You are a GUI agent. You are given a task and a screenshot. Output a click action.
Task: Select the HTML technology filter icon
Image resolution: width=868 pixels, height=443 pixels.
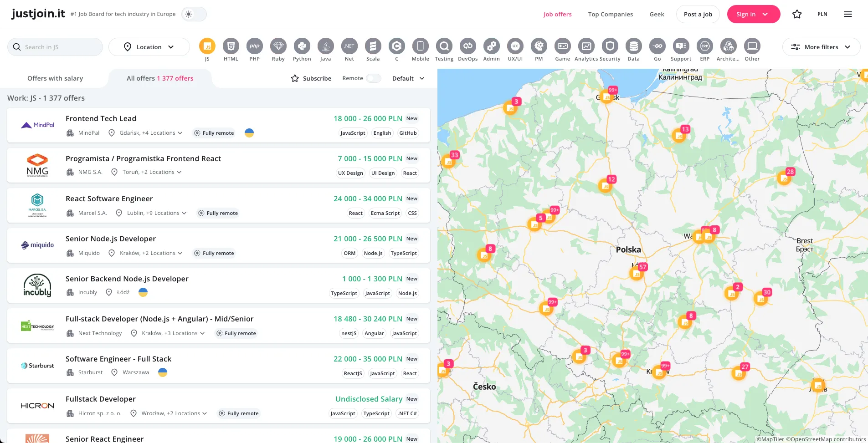[231, 46]
